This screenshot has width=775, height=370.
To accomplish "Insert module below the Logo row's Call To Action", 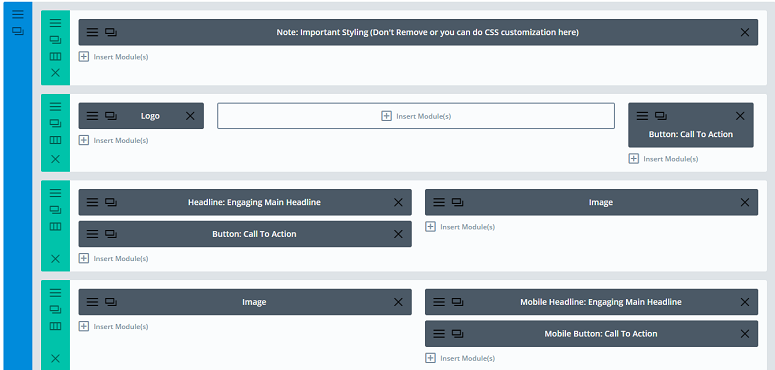I will tap(663, 159).
